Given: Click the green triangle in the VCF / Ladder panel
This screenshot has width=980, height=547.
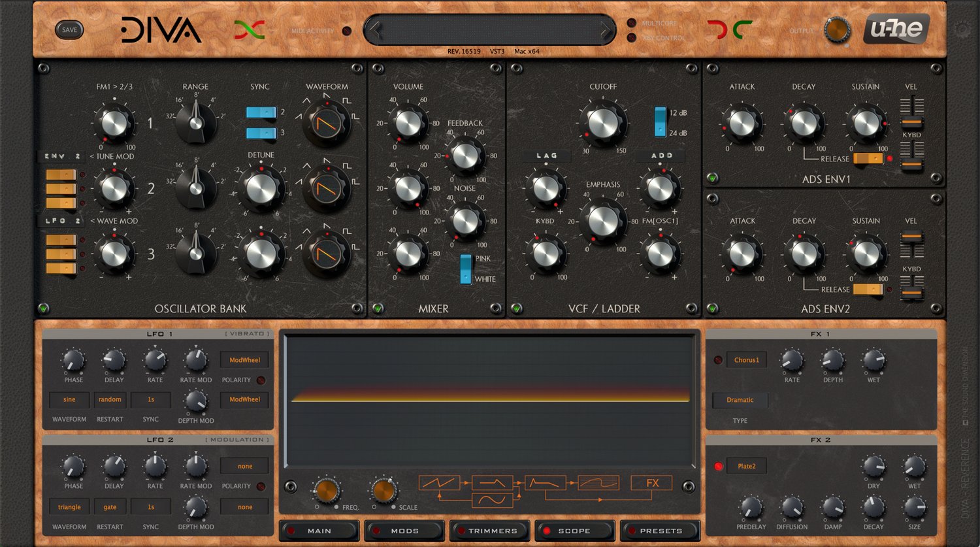Looking at the screenshot, I should [x=516, y=308].
